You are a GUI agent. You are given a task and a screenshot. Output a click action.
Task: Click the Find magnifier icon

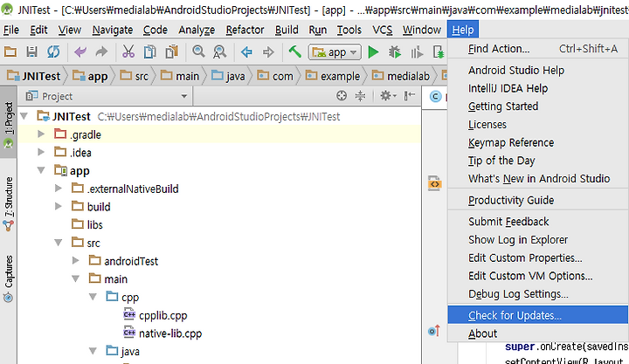[x=198, y=52]
